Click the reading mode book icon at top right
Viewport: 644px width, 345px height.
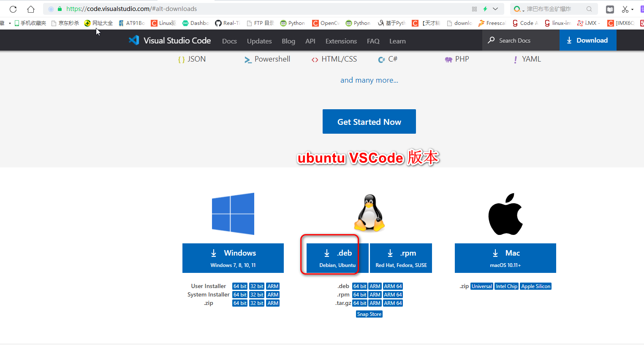click(611, 8)
